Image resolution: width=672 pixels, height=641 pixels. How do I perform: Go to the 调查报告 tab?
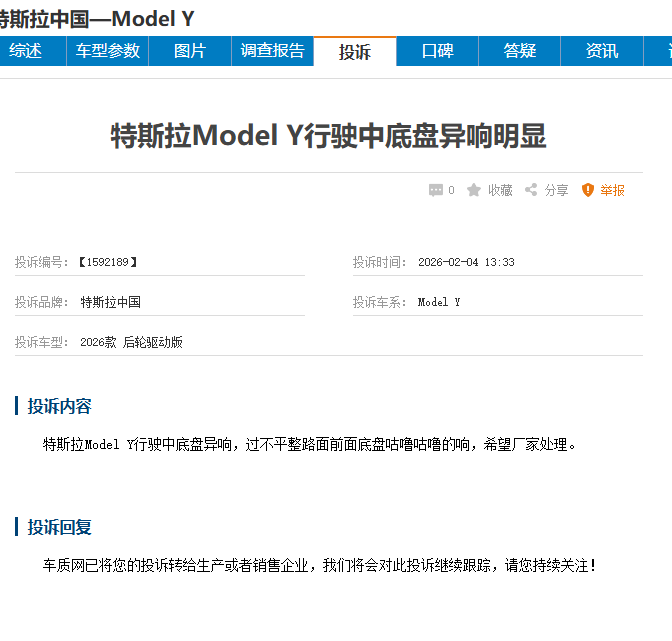(272, 51)
